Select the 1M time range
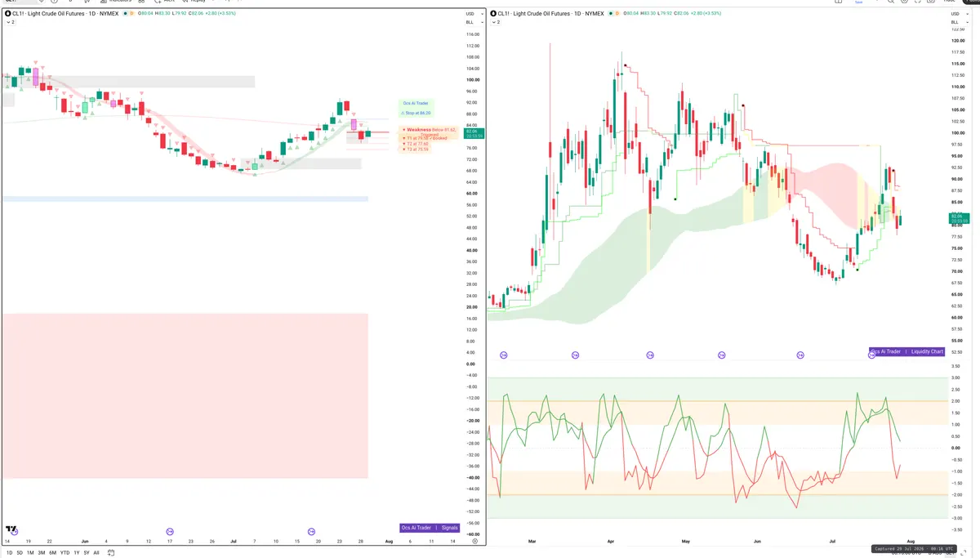The height and width of the screenshot is (558, 980). (30, 552)
